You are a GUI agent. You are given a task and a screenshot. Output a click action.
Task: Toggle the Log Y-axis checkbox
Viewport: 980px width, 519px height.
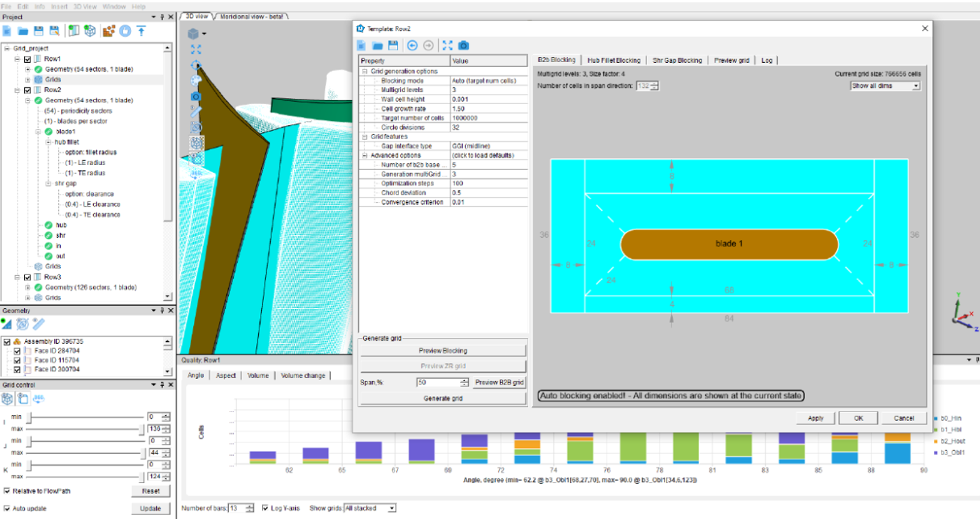264,508
